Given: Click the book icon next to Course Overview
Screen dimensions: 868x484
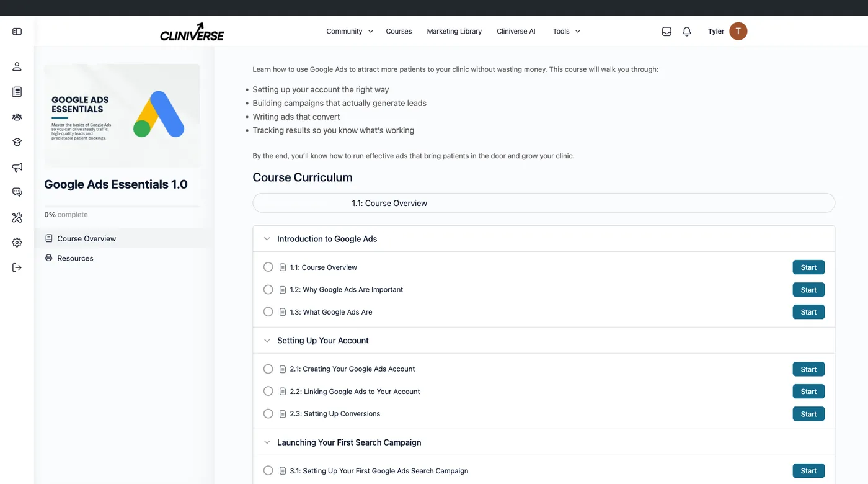Looking at the screenshot, I should tap(49, 238).
